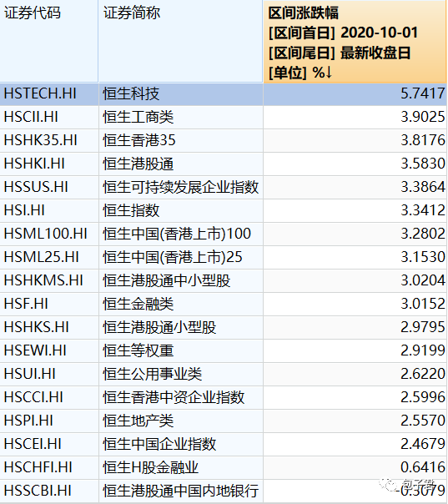Screen dimensions: 448x504
Task: Sort by 区间涨跌幅 column header
Action: [355, 42]
